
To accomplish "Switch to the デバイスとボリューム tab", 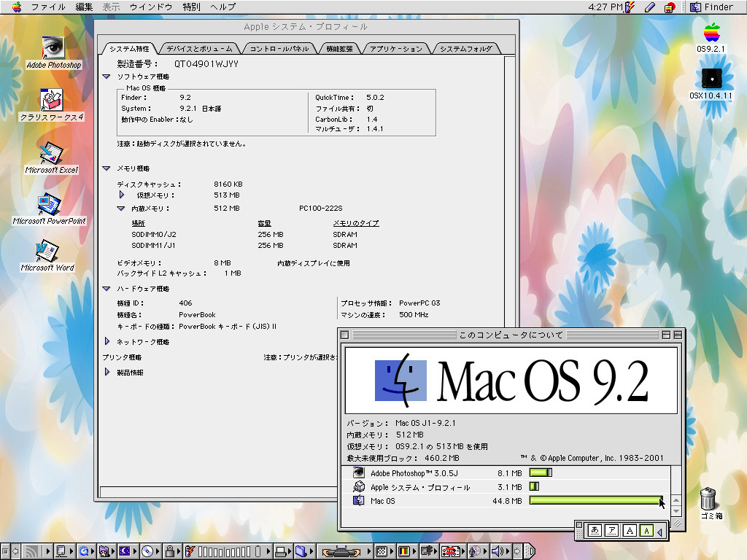I will tap(199, 49).
